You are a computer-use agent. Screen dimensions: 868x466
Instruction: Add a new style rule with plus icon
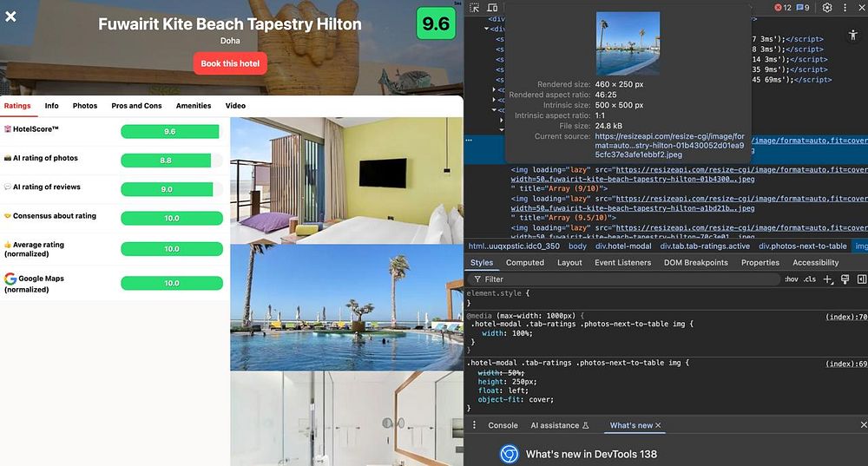click(827, 279)
